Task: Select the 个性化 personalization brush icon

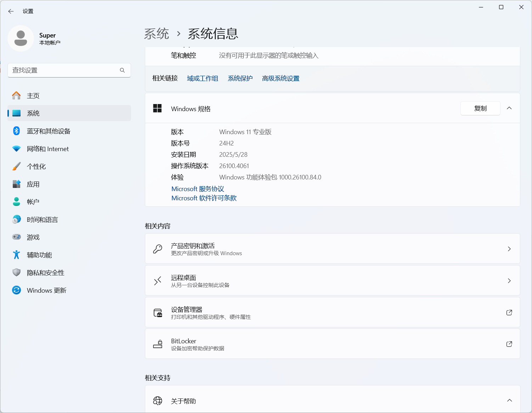Action: point(16,166)
